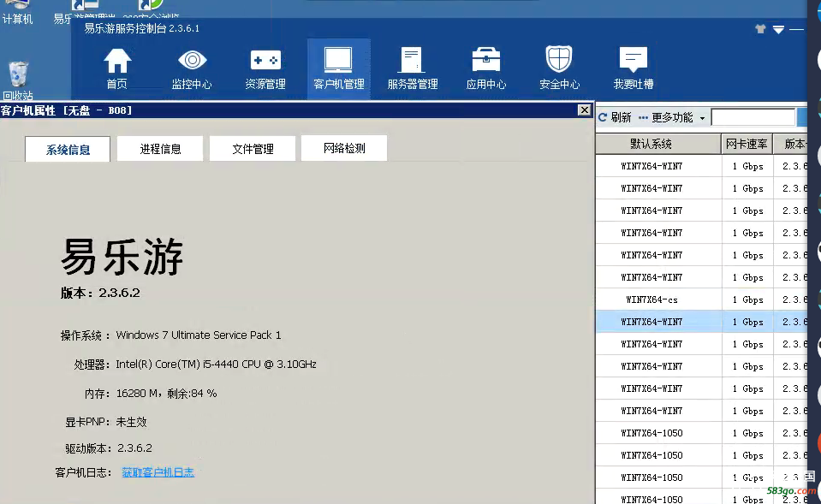Focus the search input field
The image size is (821, 504).
753,117
